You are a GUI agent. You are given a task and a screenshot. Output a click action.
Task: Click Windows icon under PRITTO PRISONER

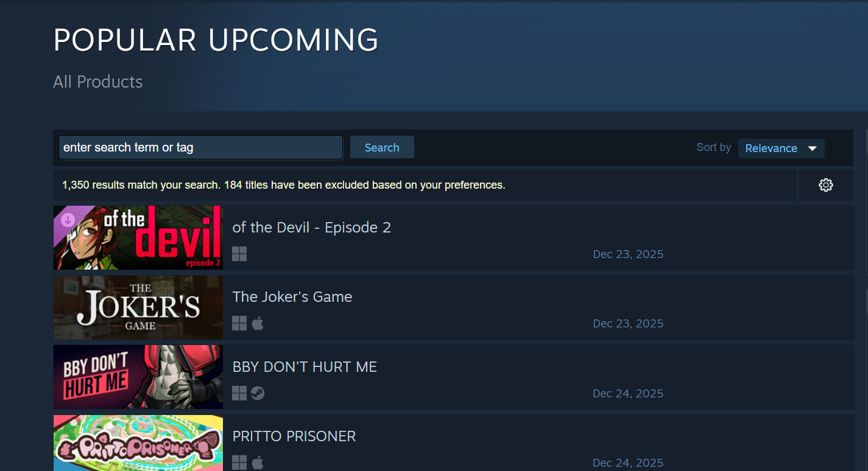pos(239,463)
